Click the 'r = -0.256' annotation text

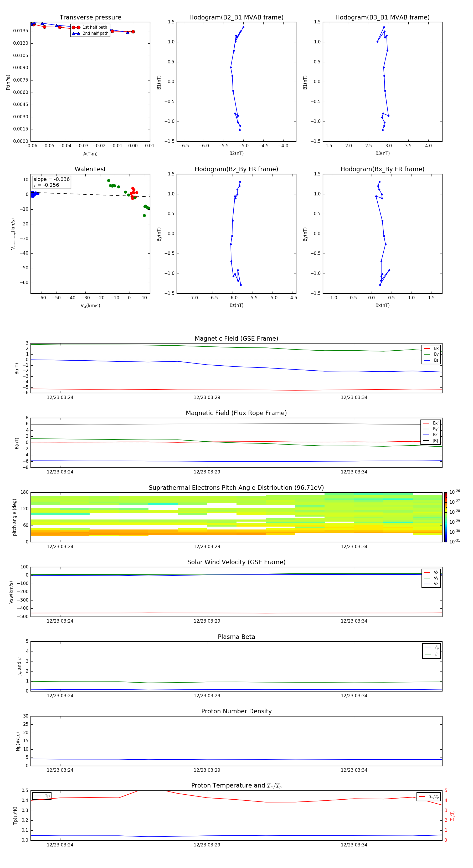(x=47, y=185)
